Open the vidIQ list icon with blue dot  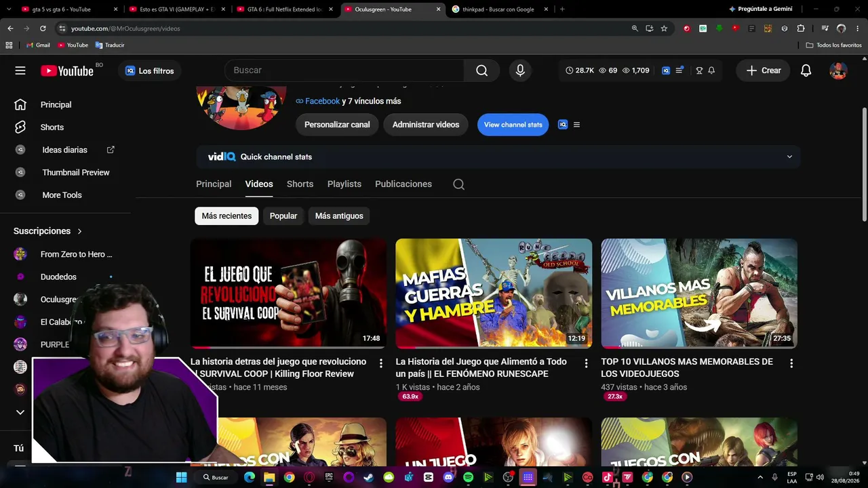[679, 70]
